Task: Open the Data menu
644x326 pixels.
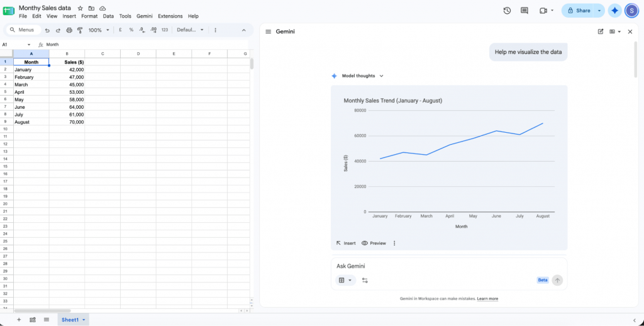Action: pyautogui.click(x=108, y=16)
